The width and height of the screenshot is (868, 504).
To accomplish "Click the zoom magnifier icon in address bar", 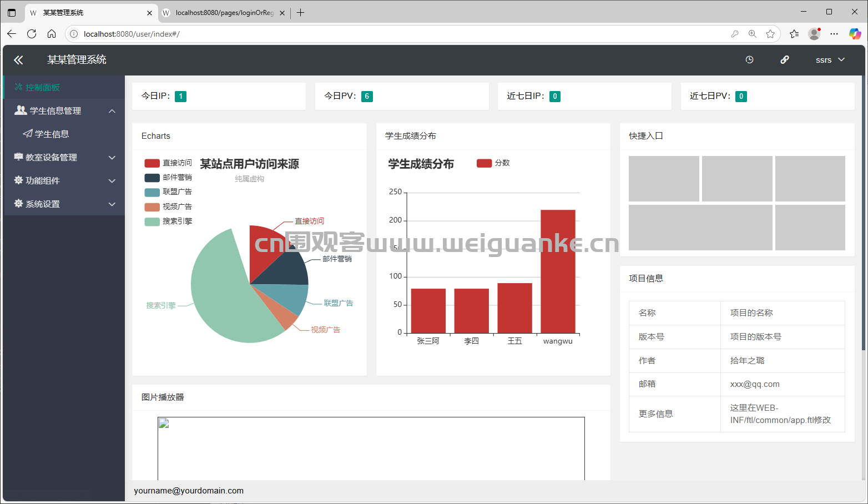I will (x=753, y=34).
